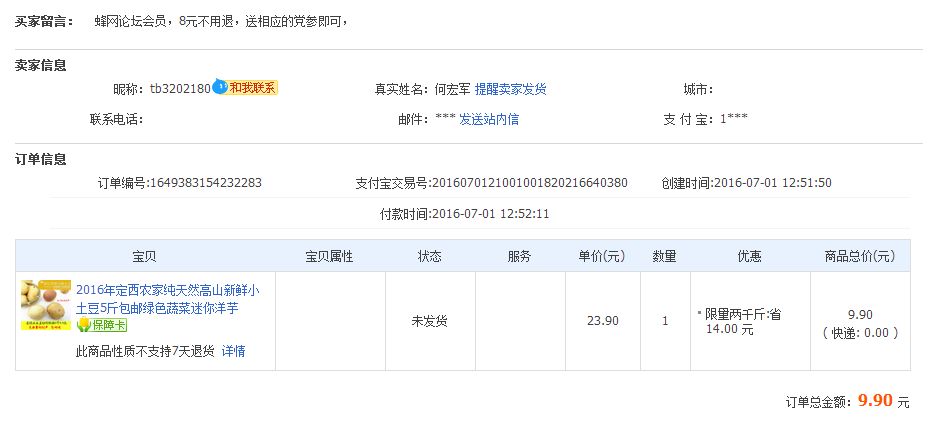Click the order number 1649383154232283
This screenshot has height=423, width=934.
[x=205, y=183]
